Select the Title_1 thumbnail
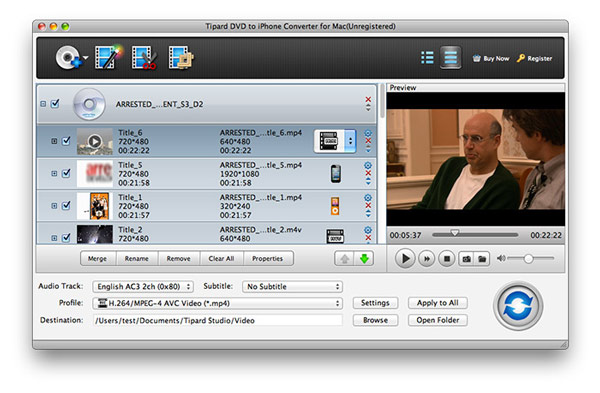Image resolution: width=600 pixels, height=393 pixels. coord(95,206)
